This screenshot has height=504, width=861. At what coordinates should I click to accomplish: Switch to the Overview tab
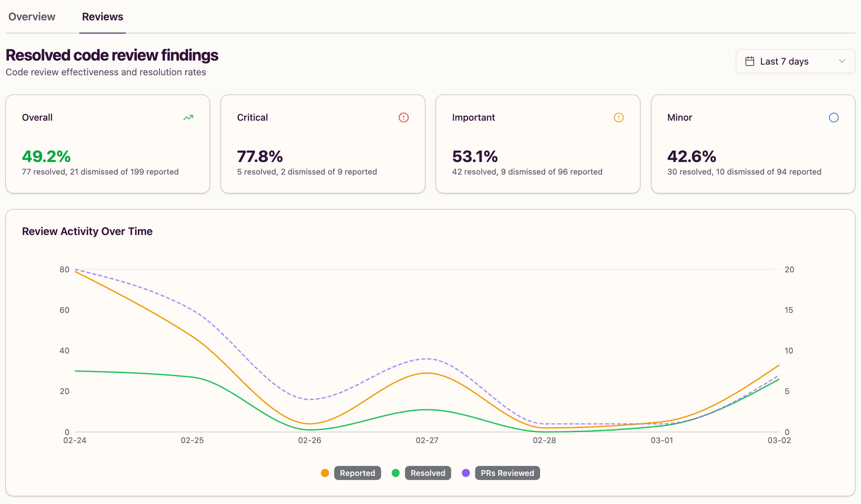tap(31, 17)
